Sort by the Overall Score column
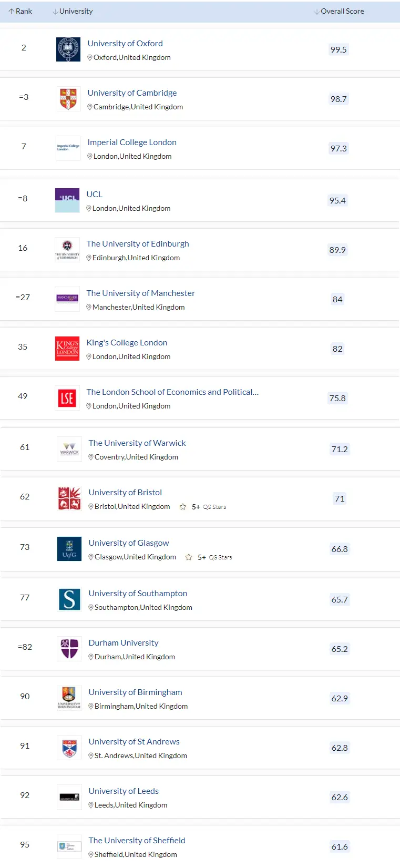This screenshot has width=400, height=868. coord(339,11)
